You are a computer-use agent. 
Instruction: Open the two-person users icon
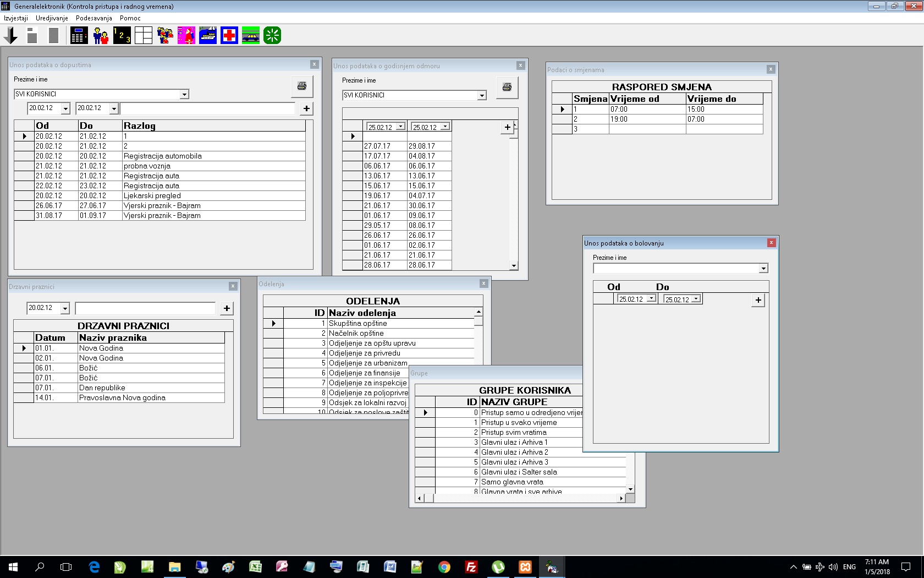coord(101,36)
